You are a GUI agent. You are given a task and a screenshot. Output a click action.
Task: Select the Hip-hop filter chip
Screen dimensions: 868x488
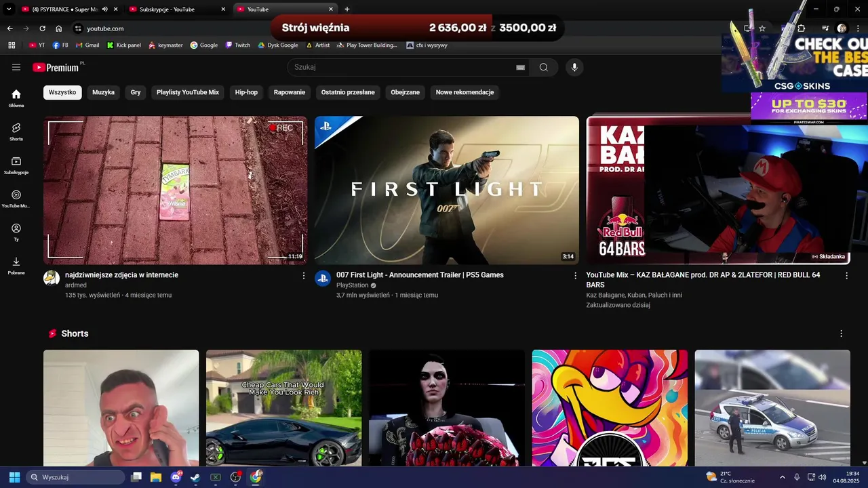pyautogui.click(x=246, y=92)
